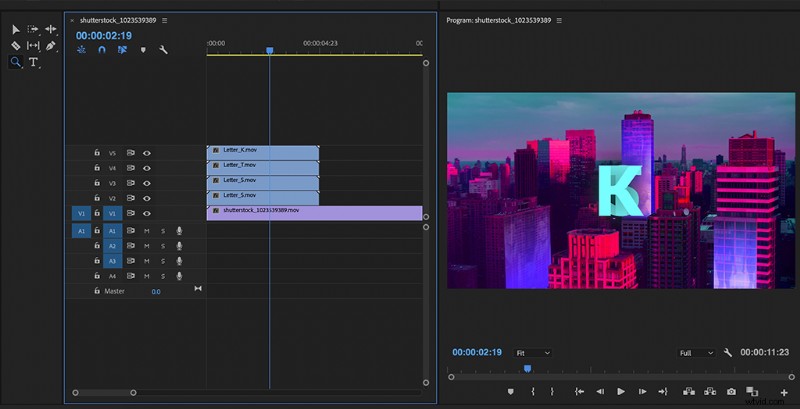The image size is (800, 409).
Task: Click the Lift button
Action: pyautogui.click(x=689, y=392)
